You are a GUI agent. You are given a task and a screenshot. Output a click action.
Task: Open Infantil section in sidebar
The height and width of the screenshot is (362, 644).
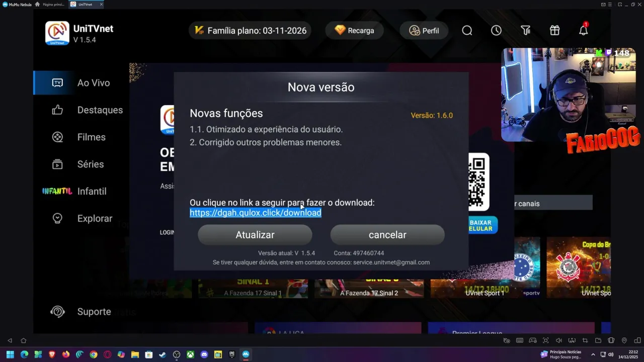click(x=74, y=192)
